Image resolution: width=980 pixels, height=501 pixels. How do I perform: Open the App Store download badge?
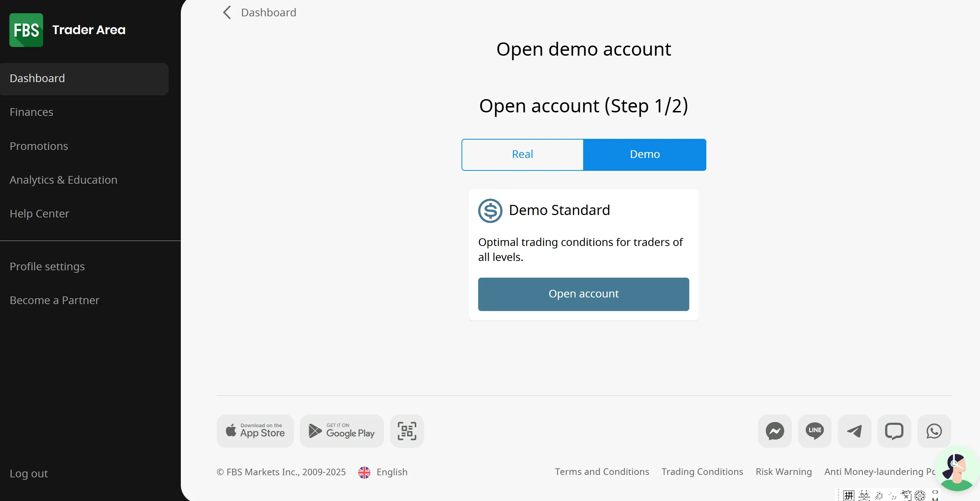(x=255, y=431)
